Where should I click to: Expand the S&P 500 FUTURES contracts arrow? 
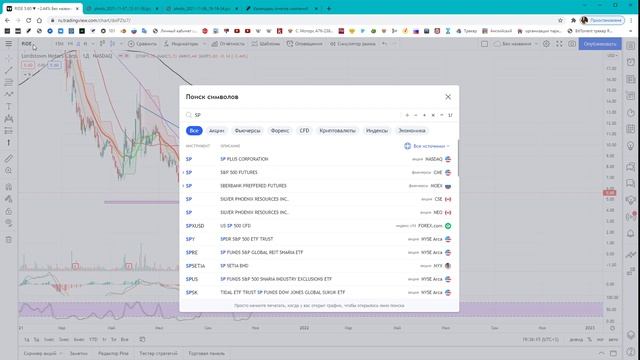click(x=183, y=173)
